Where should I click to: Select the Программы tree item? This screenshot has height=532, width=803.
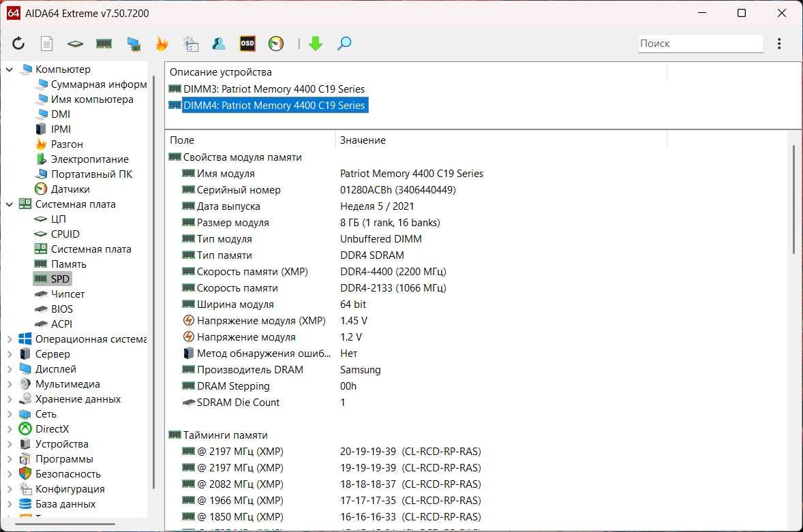57,459
